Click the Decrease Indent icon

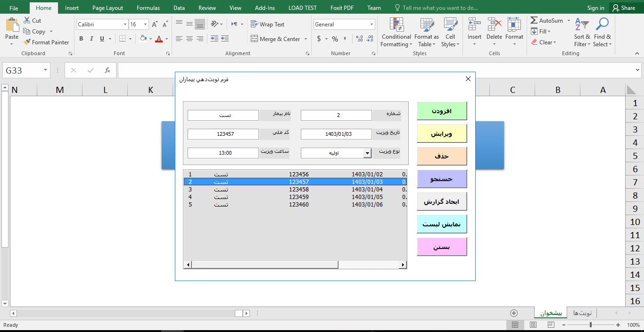point(215,39)
